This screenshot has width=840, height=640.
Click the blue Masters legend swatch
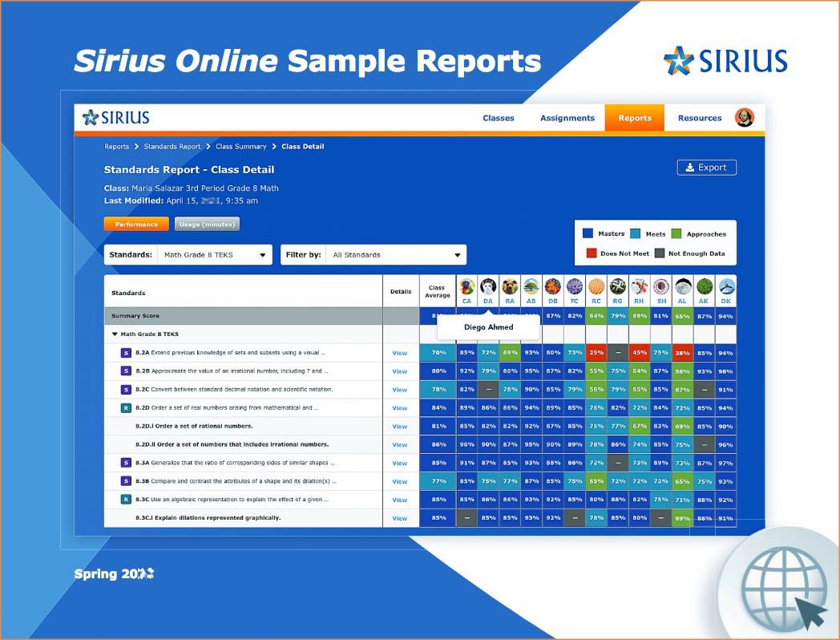tap(586, 232)
